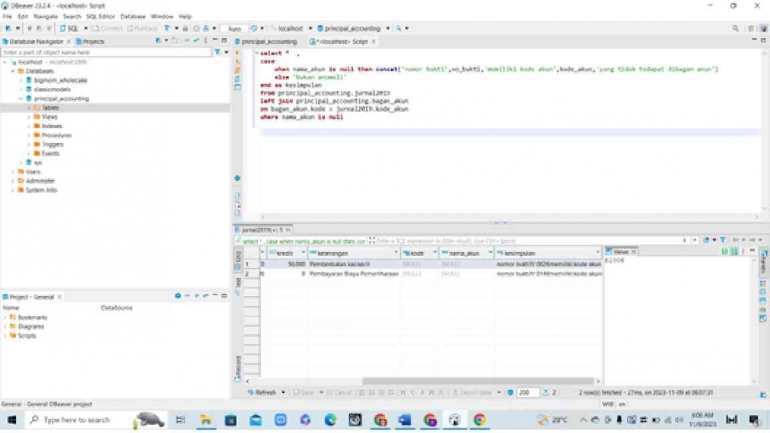Viewport: 770px width, 433px height.
Task: Open File Explorer from the taskbar
Action: click(206, 420)
